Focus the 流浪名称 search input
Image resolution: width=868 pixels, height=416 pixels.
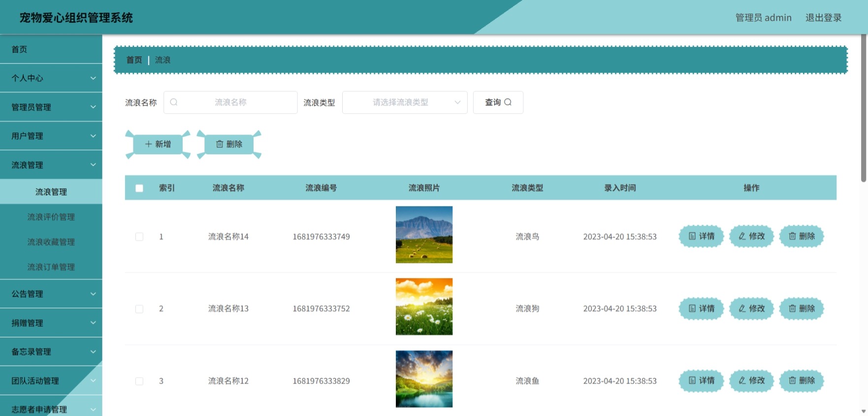(230, 102)
